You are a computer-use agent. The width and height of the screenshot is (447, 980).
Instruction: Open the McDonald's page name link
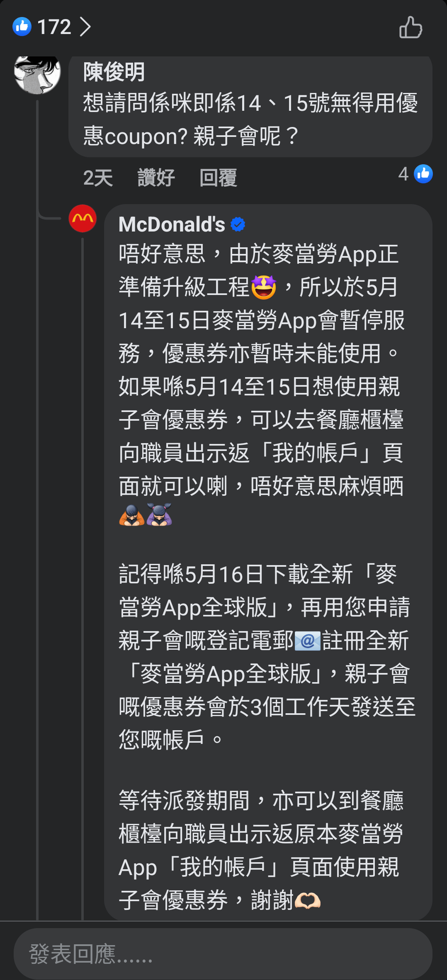pos(172,224)
